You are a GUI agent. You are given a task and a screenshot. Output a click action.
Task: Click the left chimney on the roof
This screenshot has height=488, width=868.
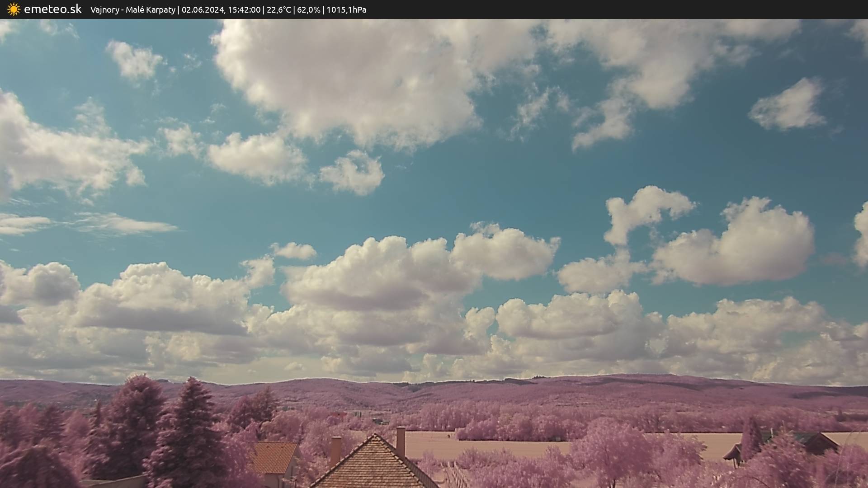(x=335, y=450)
